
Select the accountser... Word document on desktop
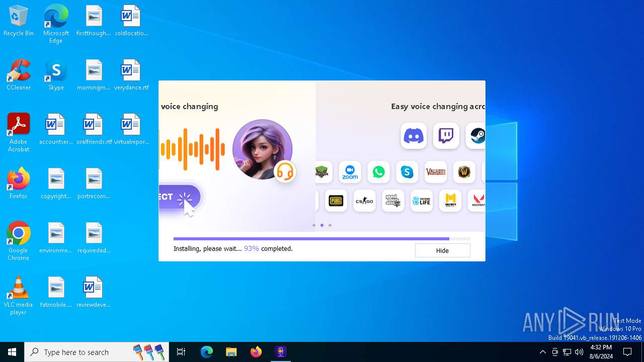click(x=56, y=130)
